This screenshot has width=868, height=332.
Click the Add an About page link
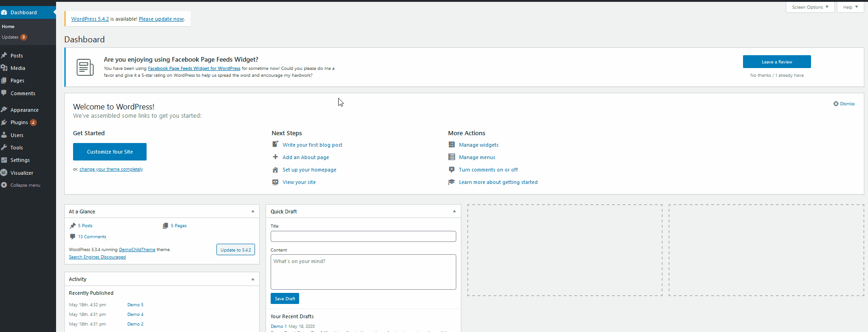click(x=306, y=157)
